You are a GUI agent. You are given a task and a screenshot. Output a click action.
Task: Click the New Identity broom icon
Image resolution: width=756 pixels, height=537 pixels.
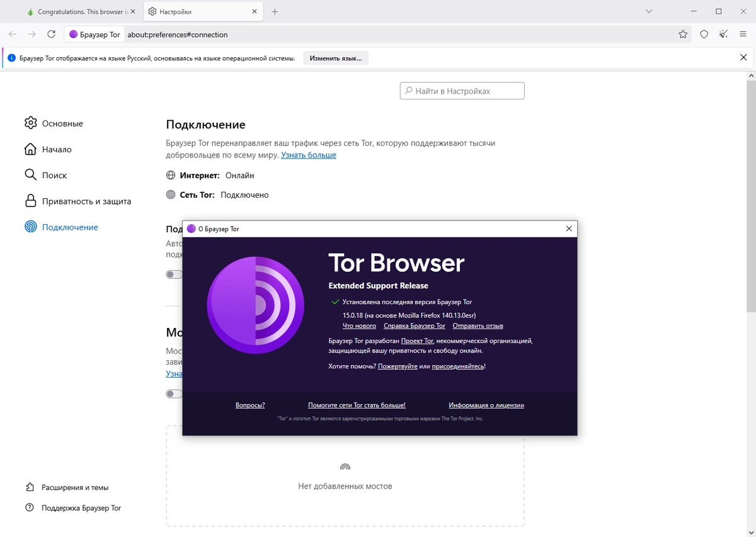point(724,35)
